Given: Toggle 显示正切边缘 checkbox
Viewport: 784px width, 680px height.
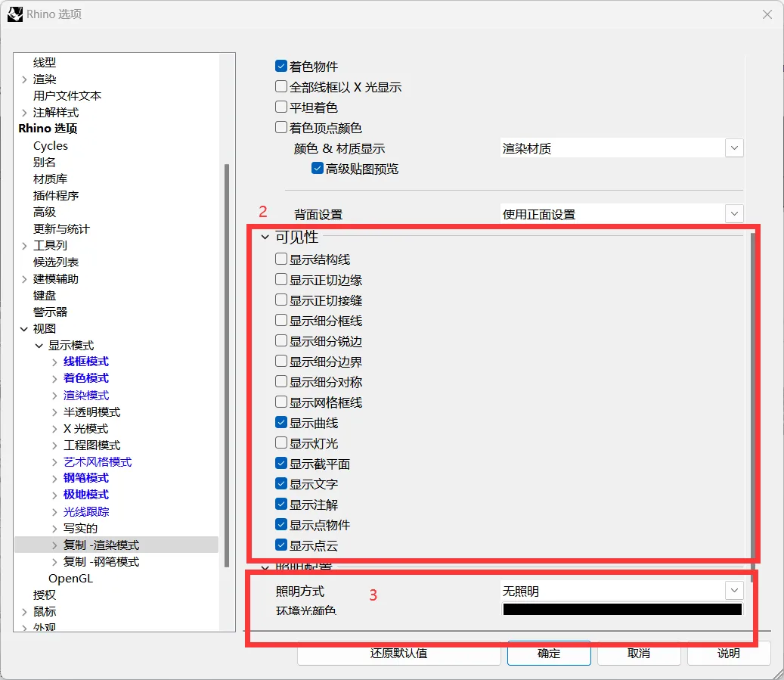Looking at the screenshot, I should 281,279.
